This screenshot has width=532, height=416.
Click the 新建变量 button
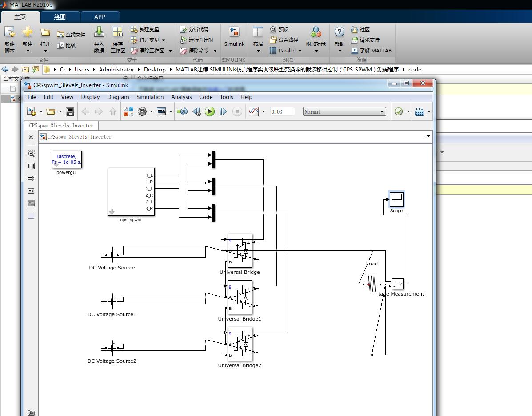pos(145,29)
